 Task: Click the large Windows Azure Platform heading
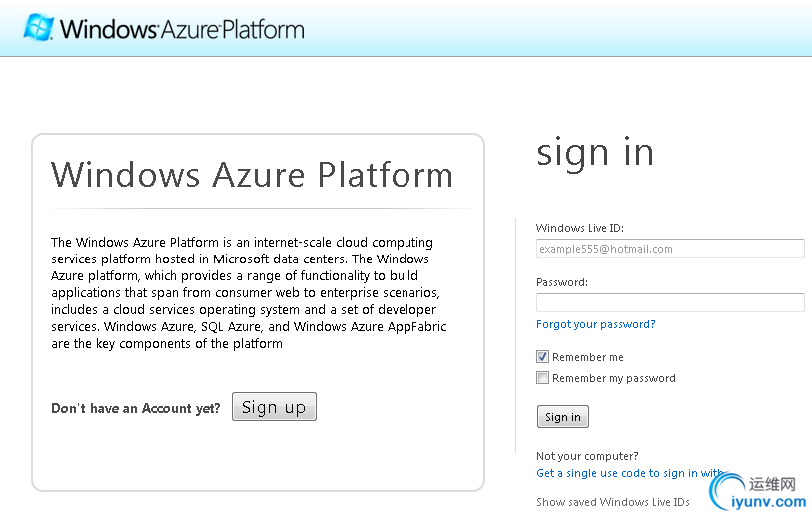pos(252,175)
